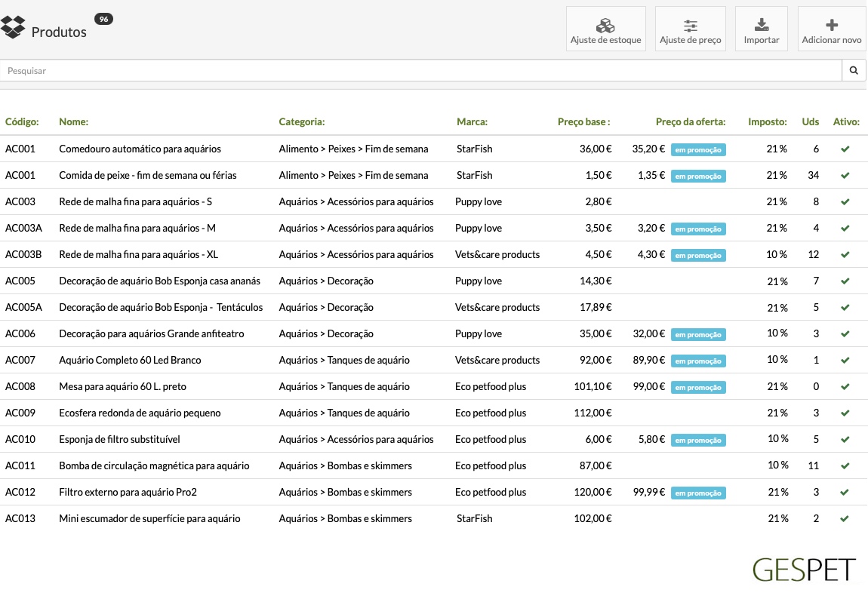This screenshot has height=599, width=868.
Task: Toggle active checkmark for AC008 Mesa para aquário
Action: (x=845, y=386)
